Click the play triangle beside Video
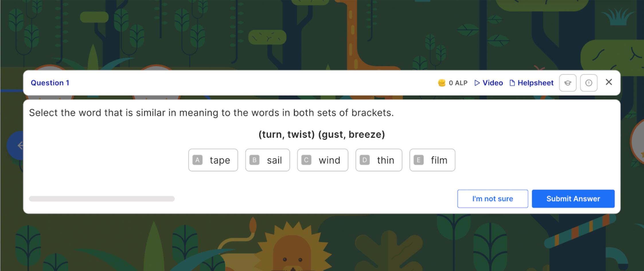The width and height of the screenshot is (644, 271). click(477, 83)
